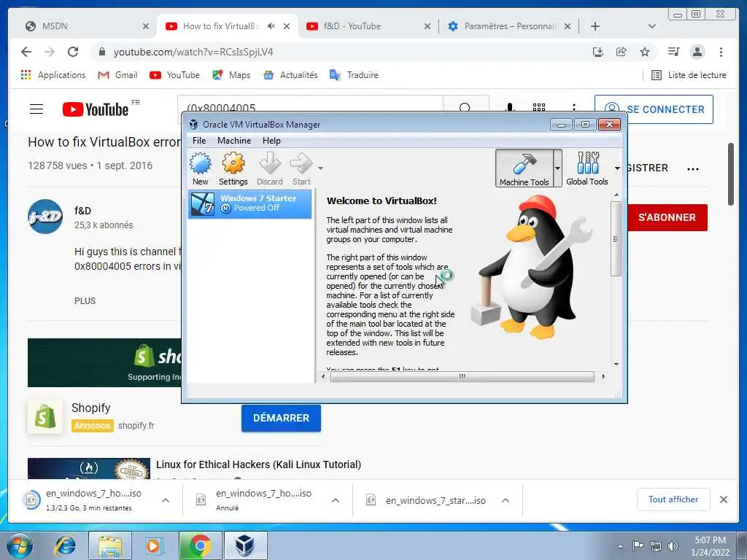Expand options for en_windows_7_star iso download

tap(506, 500)
